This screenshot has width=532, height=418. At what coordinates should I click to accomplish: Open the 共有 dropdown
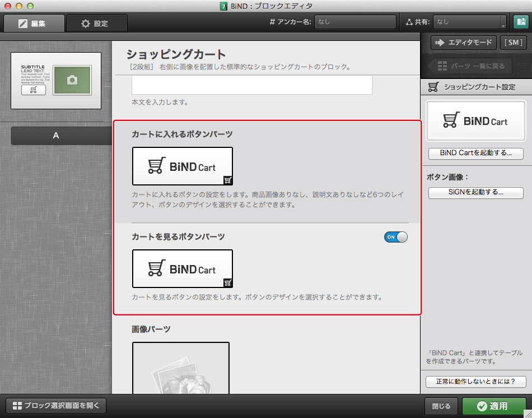(470, 22)
